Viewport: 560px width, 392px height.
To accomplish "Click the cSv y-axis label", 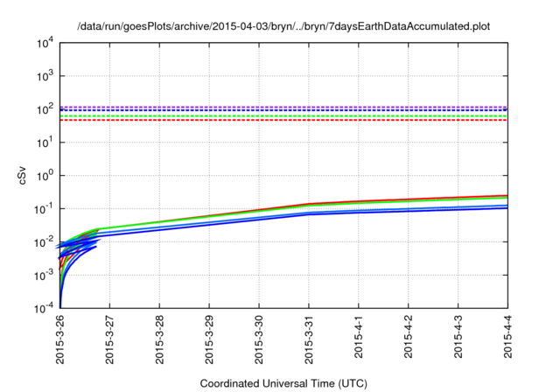I will coord(24,175).
